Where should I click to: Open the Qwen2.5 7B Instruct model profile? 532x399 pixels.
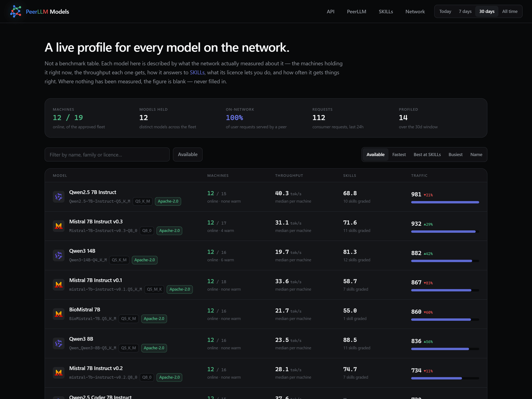[x=93, y=192]
